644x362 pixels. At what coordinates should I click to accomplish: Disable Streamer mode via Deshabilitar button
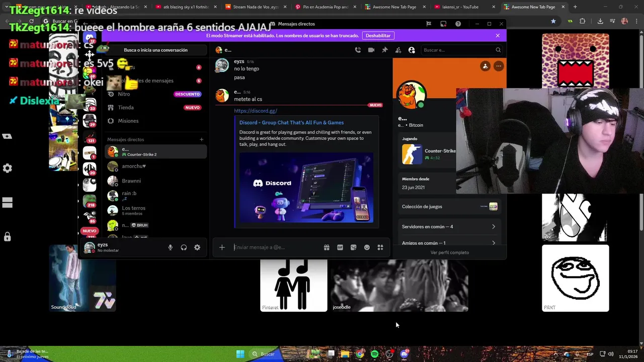pos(378,36)
